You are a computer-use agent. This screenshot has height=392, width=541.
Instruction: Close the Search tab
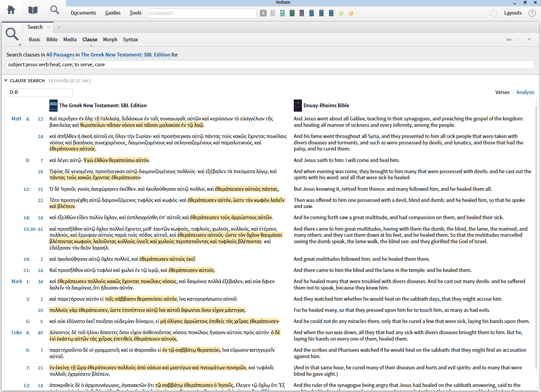click(x=49, y=27)
